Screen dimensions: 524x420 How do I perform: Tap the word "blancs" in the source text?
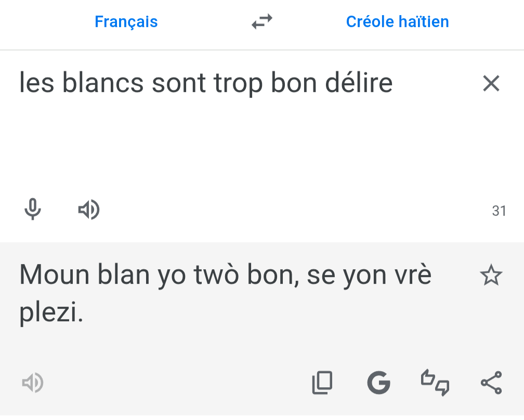pyautogui.click(x=103, y=83)
